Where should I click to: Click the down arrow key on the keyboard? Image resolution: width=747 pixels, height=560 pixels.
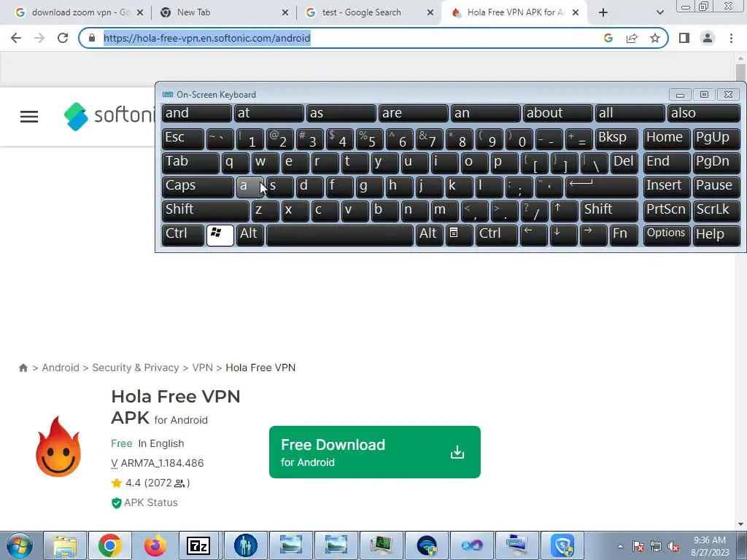563,234
